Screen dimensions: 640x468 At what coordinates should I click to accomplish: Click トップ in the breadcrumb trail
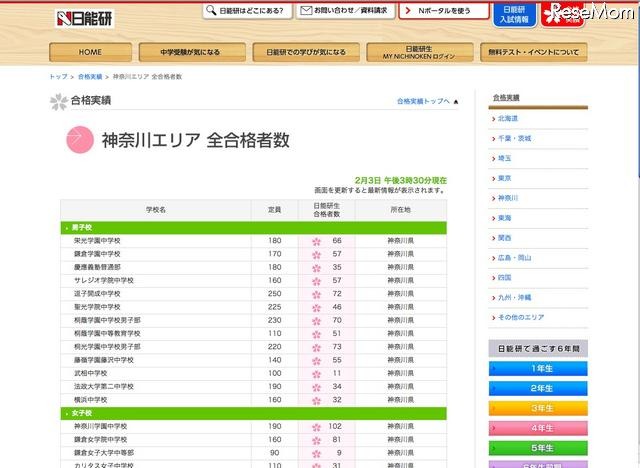point(59,76)
